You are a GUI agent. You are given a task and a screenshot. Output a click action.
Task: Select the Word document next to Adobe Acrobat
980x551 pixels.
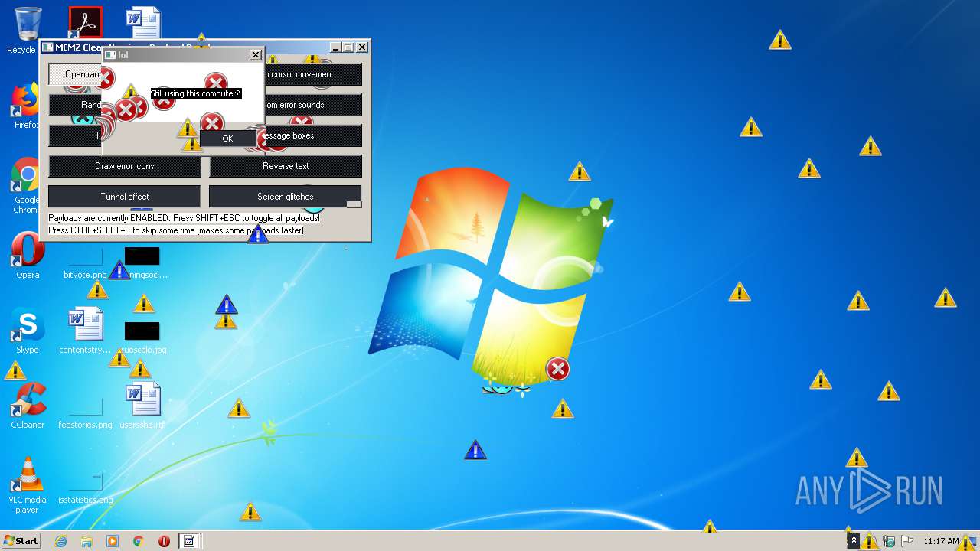coord(143,23)
